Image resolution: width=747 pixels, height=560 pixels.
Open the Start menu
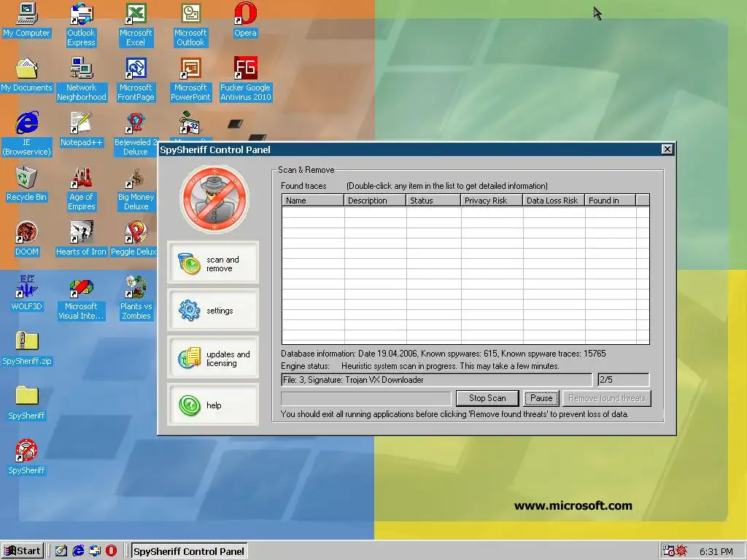(23, 551)
